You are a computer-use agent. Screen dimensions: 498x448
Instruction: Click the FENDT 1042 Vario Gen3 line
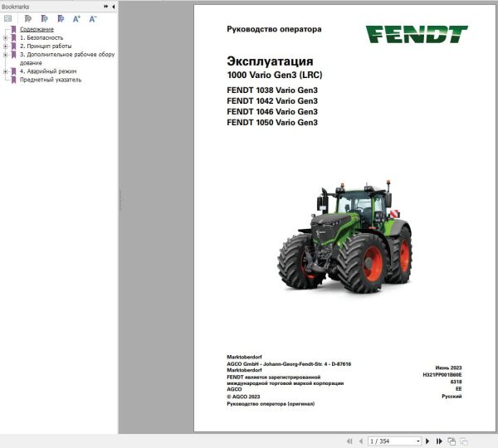[x=272, y=101]
